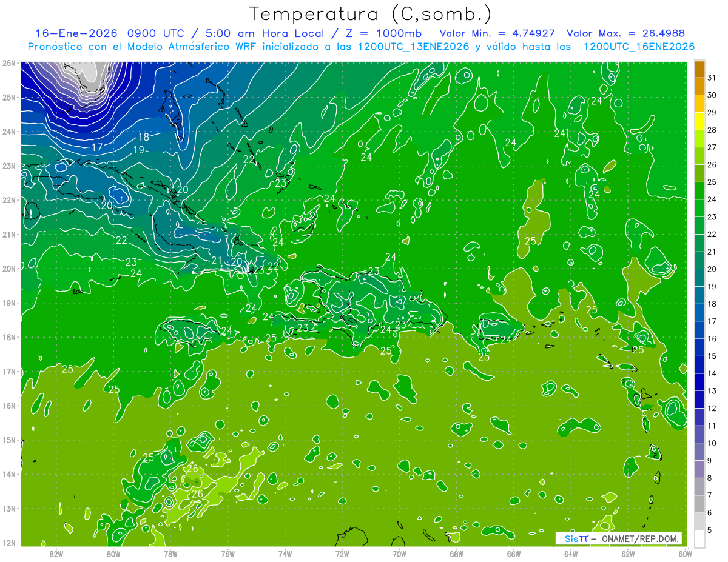Pick the white swatch below 5
The image size is (728, 562).
(699, 538)
